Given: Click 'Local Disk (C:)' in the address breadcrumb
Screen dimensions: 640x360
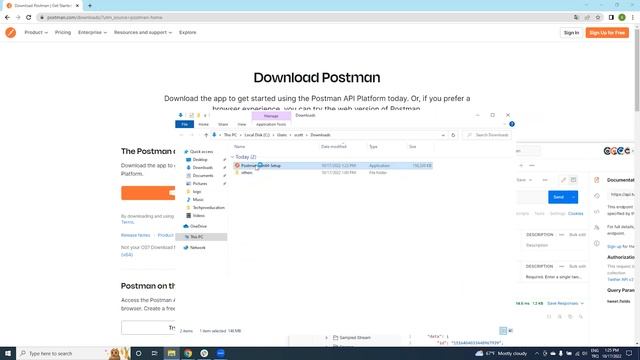Looking at the screenshot, I should tap(257, 135).
